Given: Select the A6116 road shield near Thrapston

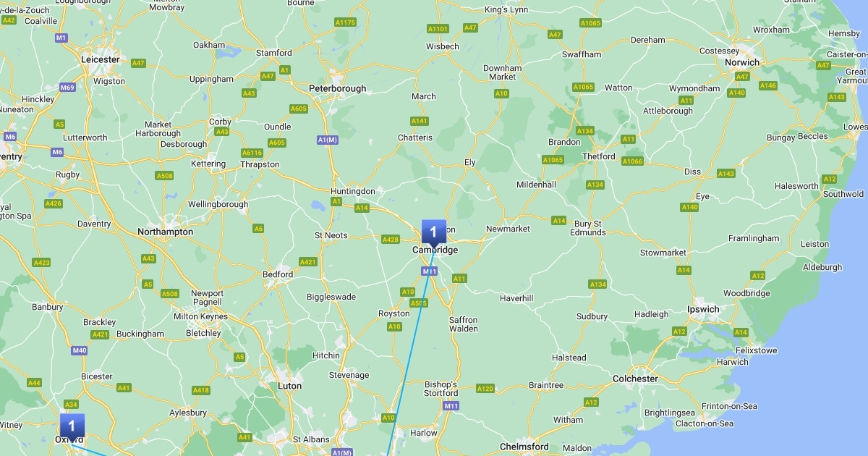Looking at the screenshot, I should coord(252,153).
